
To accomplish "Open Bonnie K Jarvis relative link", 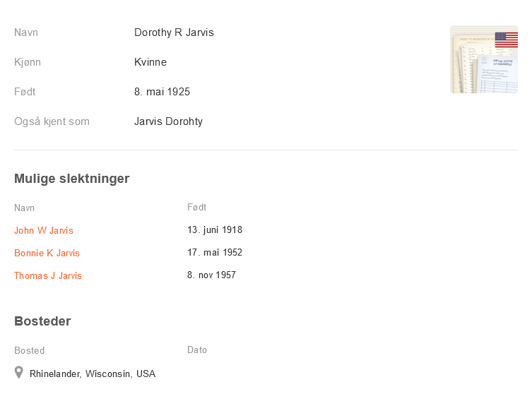I will tap(47, 253).
